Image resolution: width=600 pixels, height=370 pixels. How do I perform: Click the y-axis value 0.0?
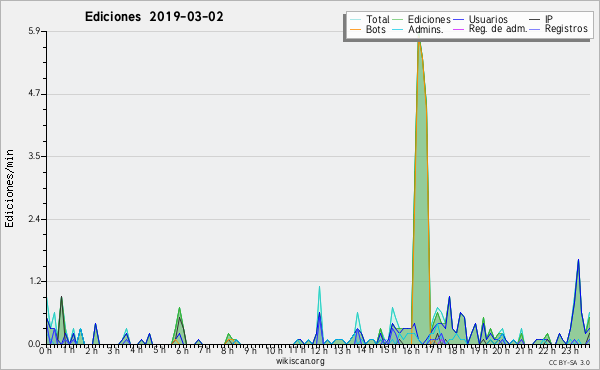coord(34,344)
